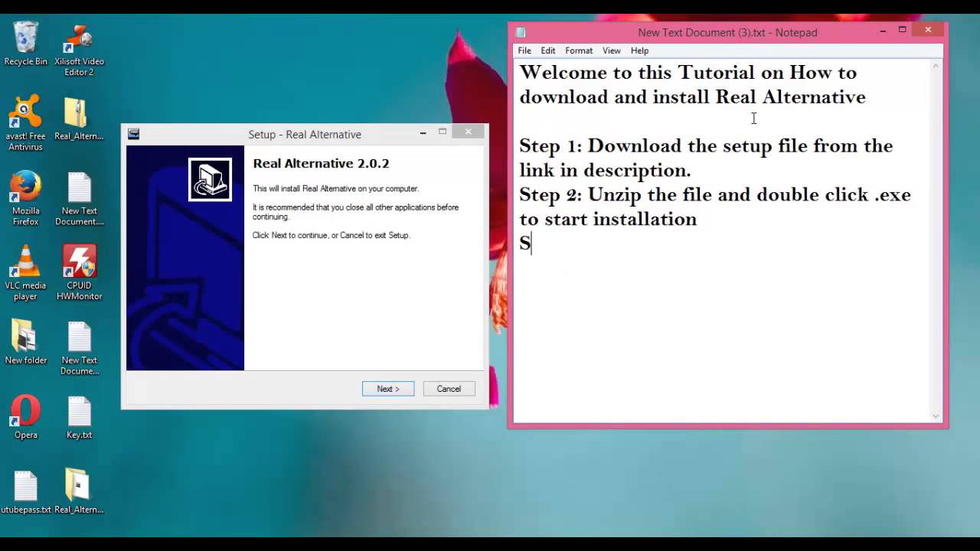The image size is (980, 551).
Task: Click the 'Step 2: Unzip' line in Notepad
Action: pos(715,194)
